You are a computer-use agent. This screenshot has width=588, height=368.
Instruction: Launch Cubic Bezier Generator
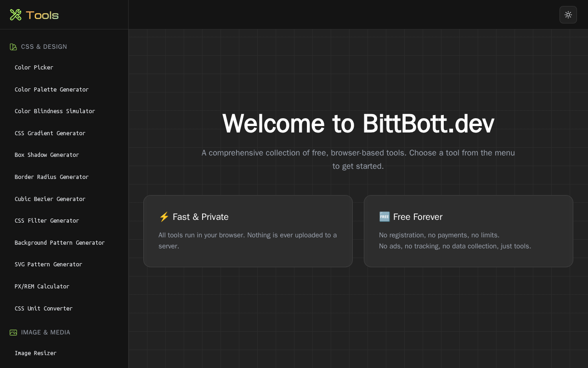click(x=50, y=199)
